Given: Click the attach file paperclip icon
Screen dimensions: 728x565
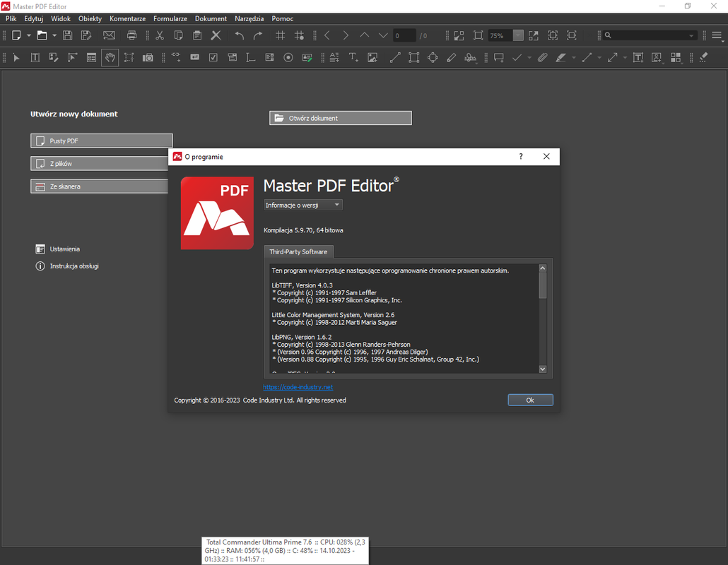Looking at the screenshot, I should pyautogui.click(x=542, y=57).
